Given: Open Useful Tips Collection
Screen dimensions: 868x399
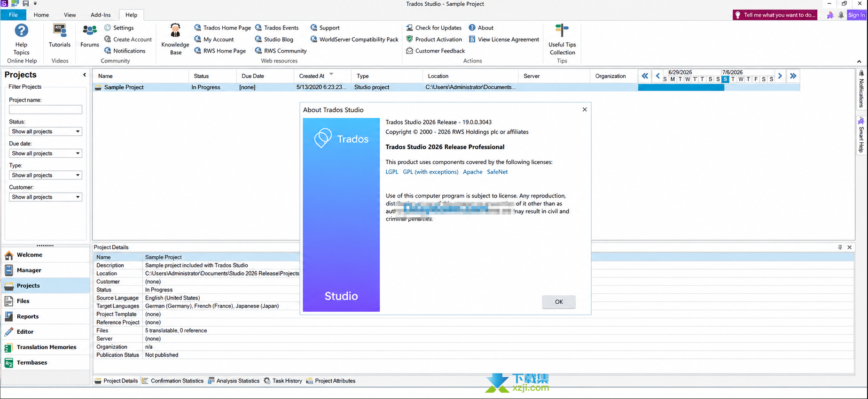Looking at the screenshot, I should 562,39.
